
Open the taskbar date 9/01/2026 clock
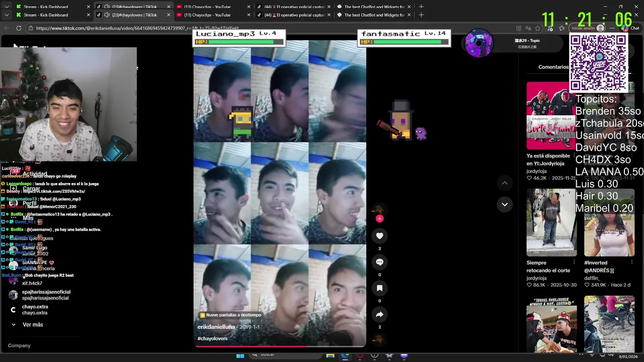point(628,356)
